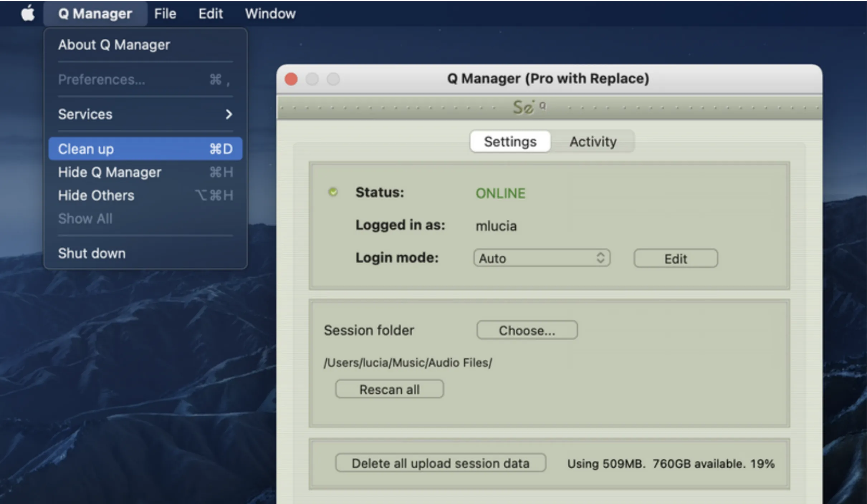Switch to the Activity tab
The image size is (867, 504).
pos(593,142)
